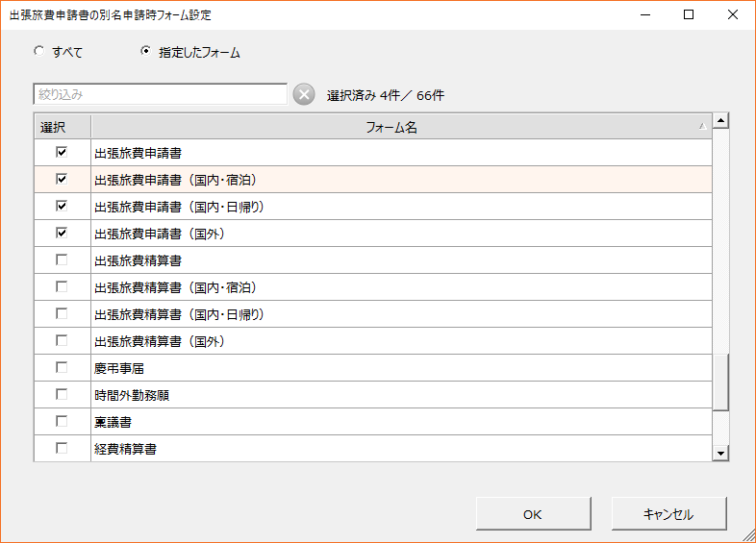
Task: Clear the filter with the X icon
Action: (x=303, y=94)
